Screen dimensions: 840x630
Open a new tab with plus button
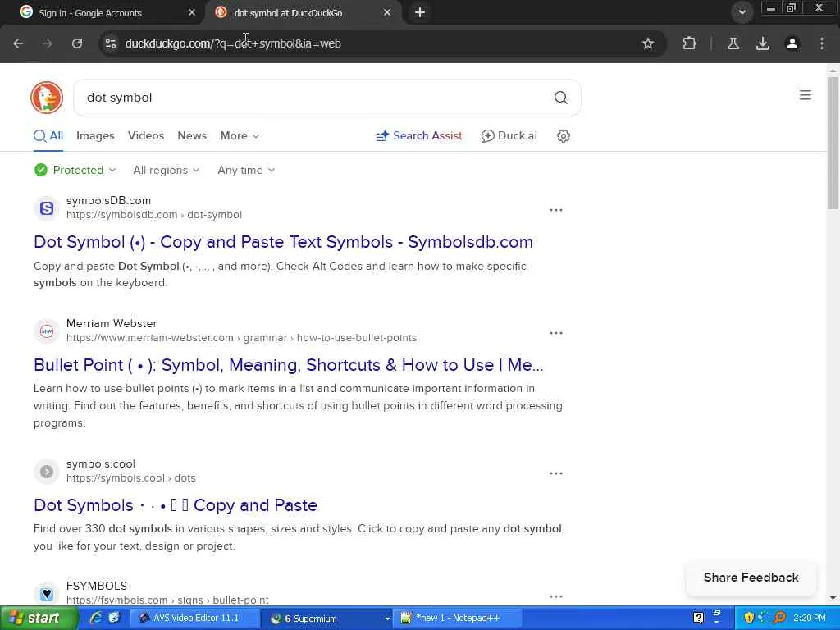(x=420, y=12)
